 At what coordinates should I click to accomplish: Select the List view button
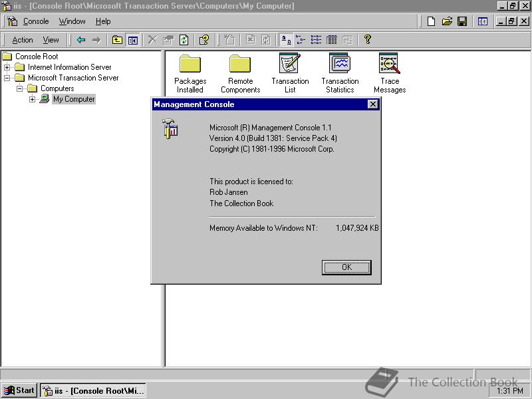click(316, 40)
